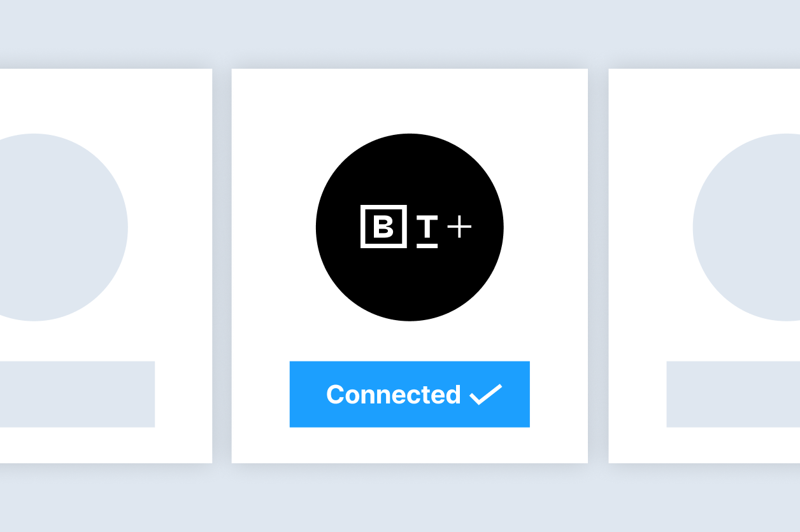
Task: Click the boxed B logo mark
Action: pyautogui.click(x=383, y=227)
